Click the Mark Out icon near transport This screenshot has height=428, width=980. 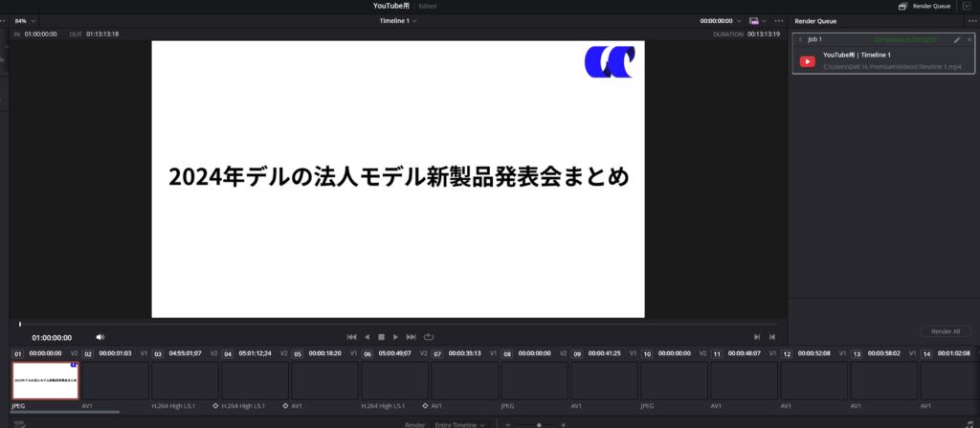[772, 337]
